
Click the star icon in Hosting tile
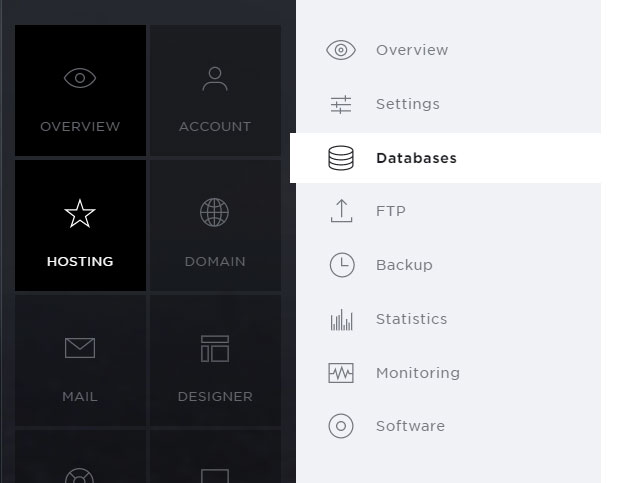tap(80, 213)
